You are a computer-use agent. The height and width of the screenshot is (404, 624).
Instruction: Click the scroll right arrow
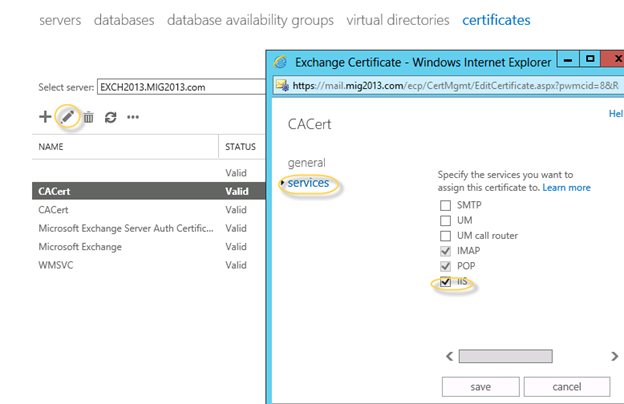pyautogui.click(x=614, y=356)
